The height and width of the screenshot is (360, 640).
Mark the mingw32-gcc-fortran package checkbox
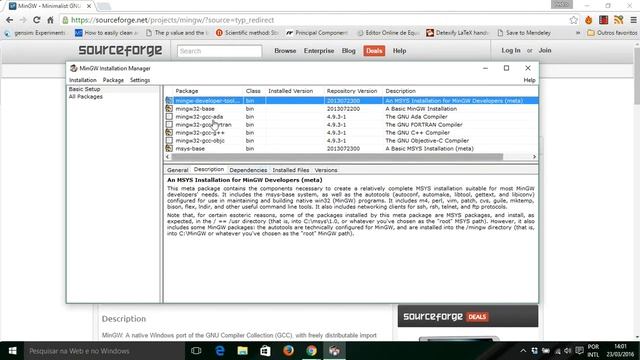coord(169,124)
